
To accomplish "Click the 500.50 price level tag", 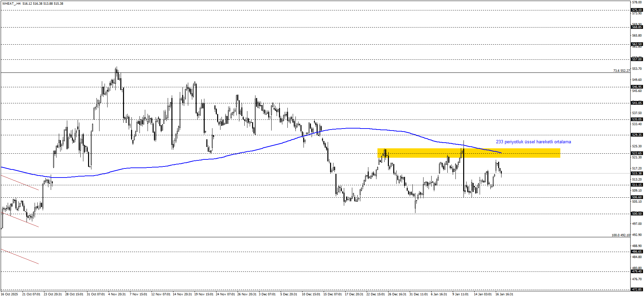I will coord(637,214).
